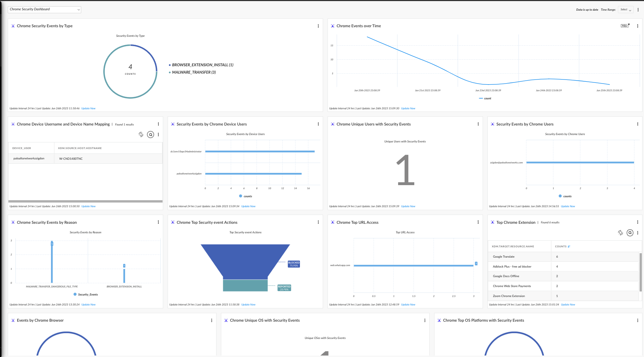Select the Google Translate row
This screenshot has height=357, width=644.
(563, 257)
